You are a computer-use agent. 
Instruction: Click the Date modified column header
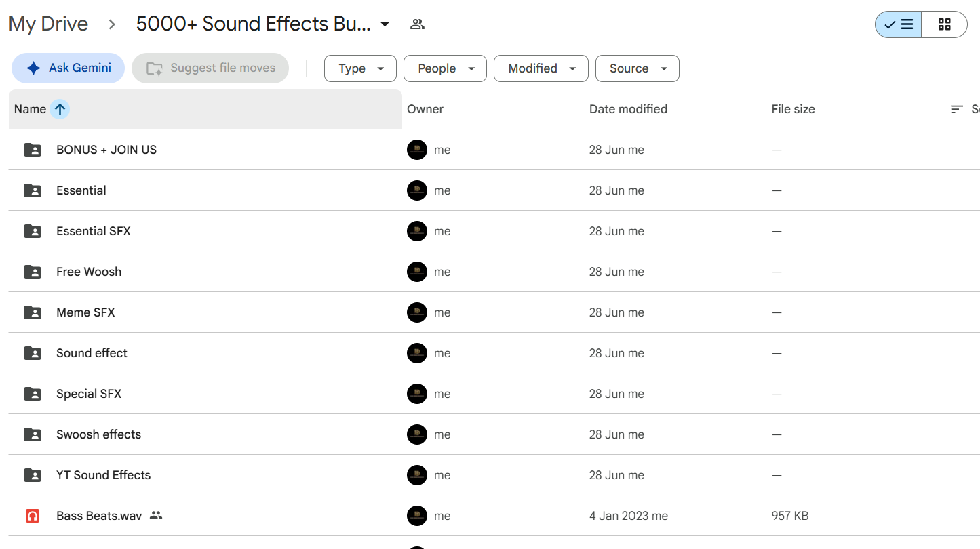pos(628,109)
